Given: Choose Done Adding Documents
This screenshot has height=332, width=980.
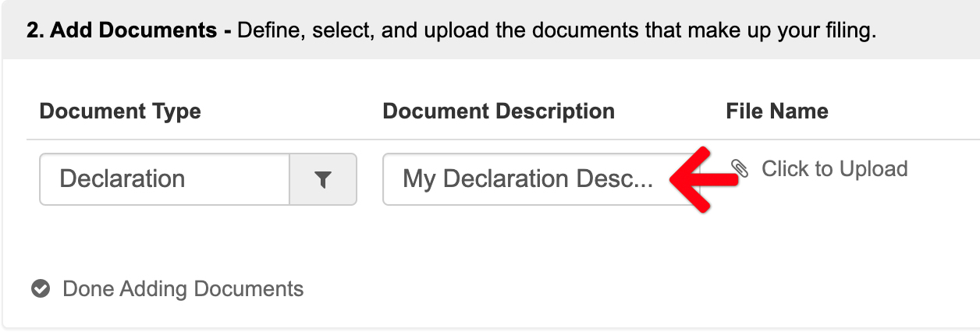Looking at the screenshot, I should tap(168, 289).
